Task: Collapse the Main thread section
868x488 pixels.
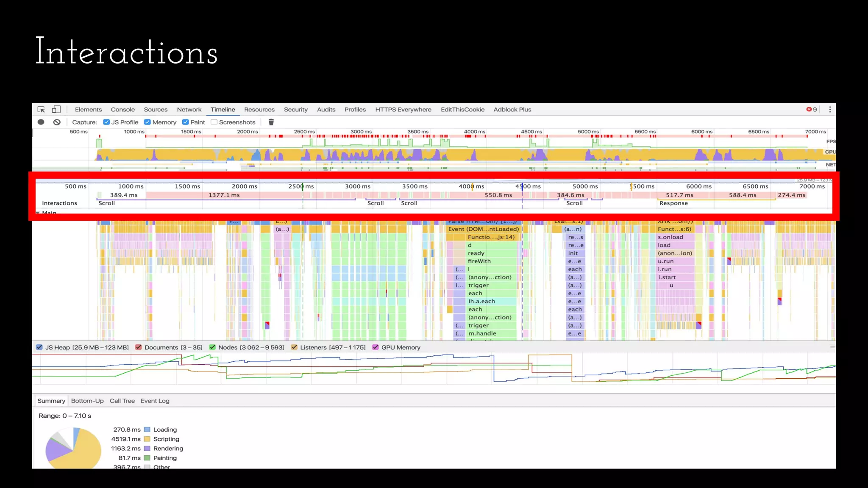Action: 38,213
